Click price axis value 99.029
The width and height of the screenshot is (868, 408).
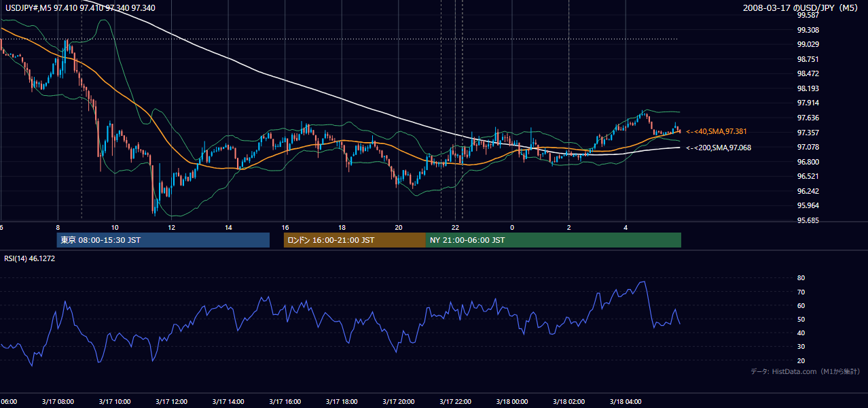(x=808, y=44)
